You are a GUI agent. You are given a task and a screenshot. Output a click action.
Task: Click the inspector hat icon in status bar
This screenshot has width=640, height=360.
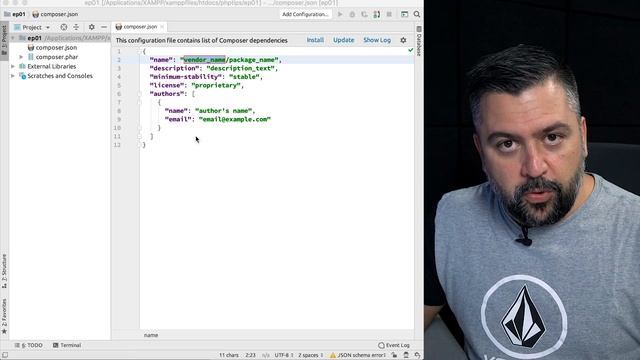[x=406, y=355]
